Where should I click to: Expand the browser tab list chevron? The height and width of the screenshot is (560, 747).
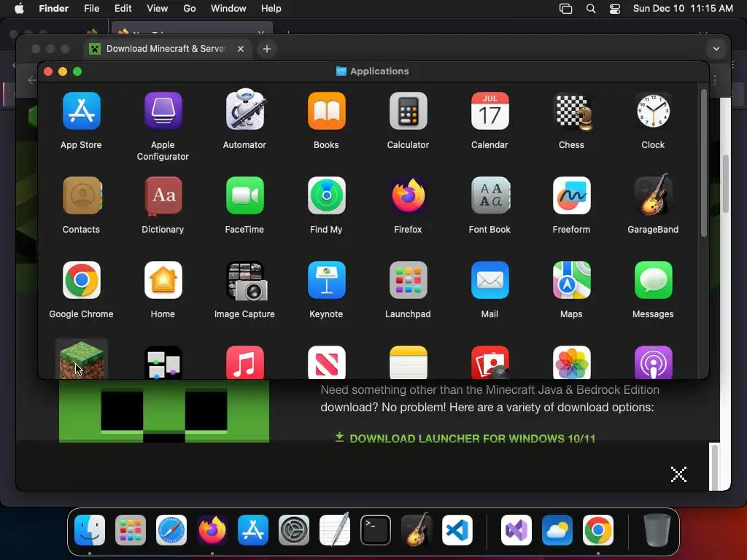point(716,49)
